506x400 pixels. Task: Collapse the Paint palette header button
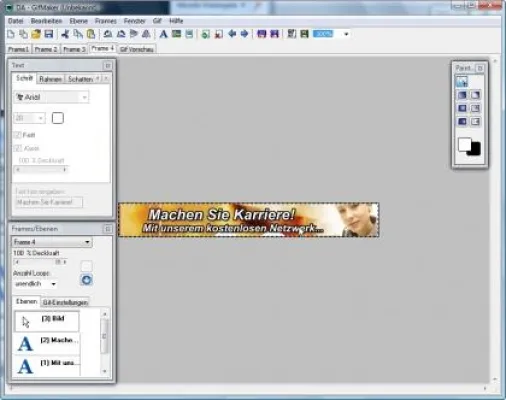click(x=480, y=68)
